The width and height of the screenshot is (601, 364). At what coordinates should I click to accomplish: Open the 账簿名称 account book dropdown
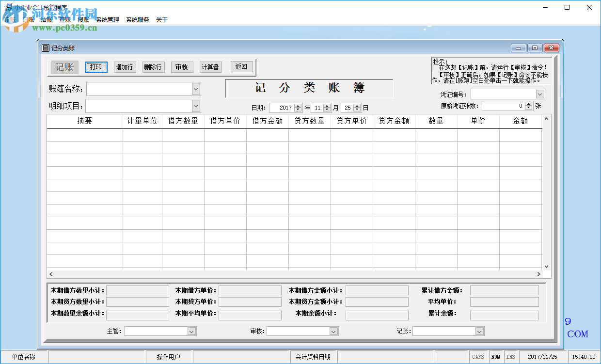(195, 89)
